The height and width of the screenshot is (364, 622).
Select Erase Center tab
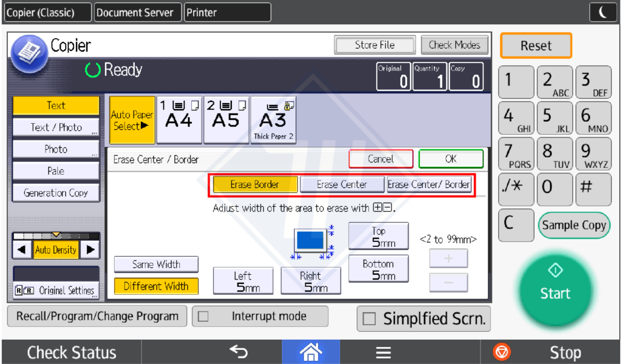(342, 184)
